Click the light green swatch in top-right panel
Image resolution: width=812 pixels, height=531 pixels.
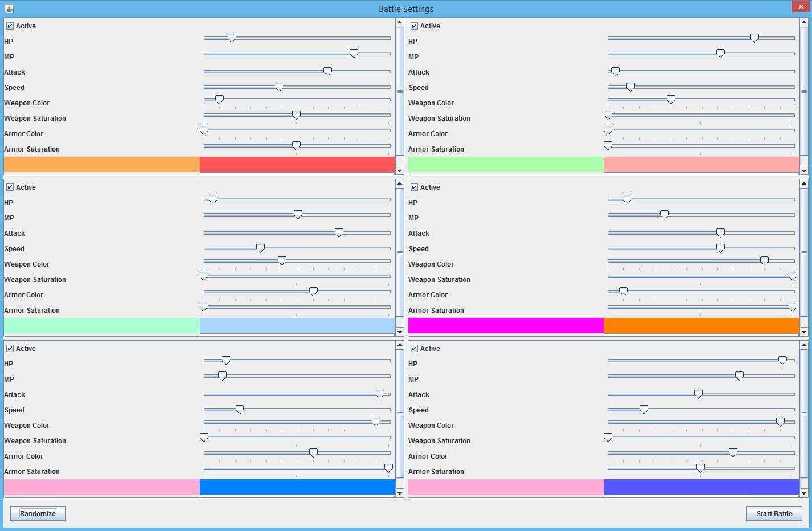[x=506, y=165]
